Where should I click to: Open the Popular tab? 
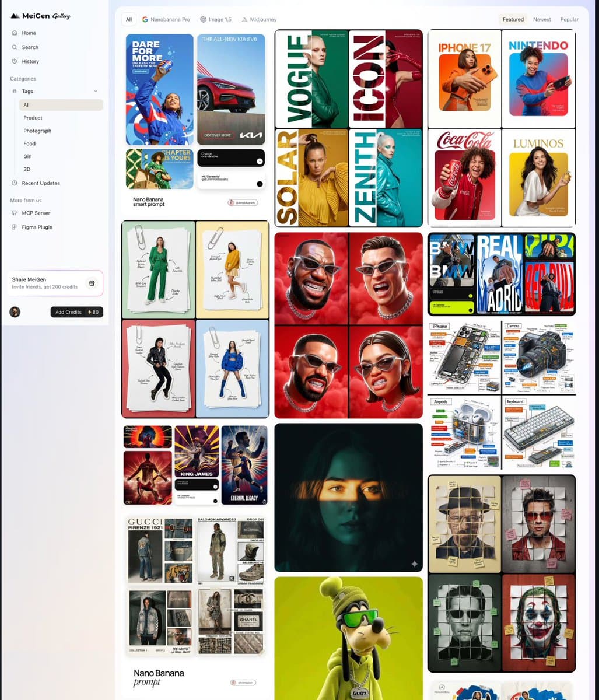[569, 19]
